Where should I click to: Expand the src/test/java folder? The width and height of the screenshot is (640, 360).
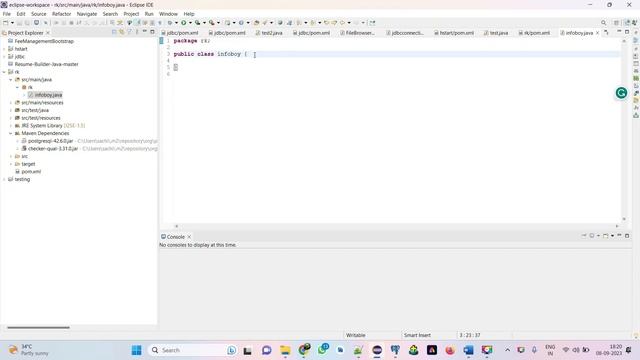[x=11, y=110]
